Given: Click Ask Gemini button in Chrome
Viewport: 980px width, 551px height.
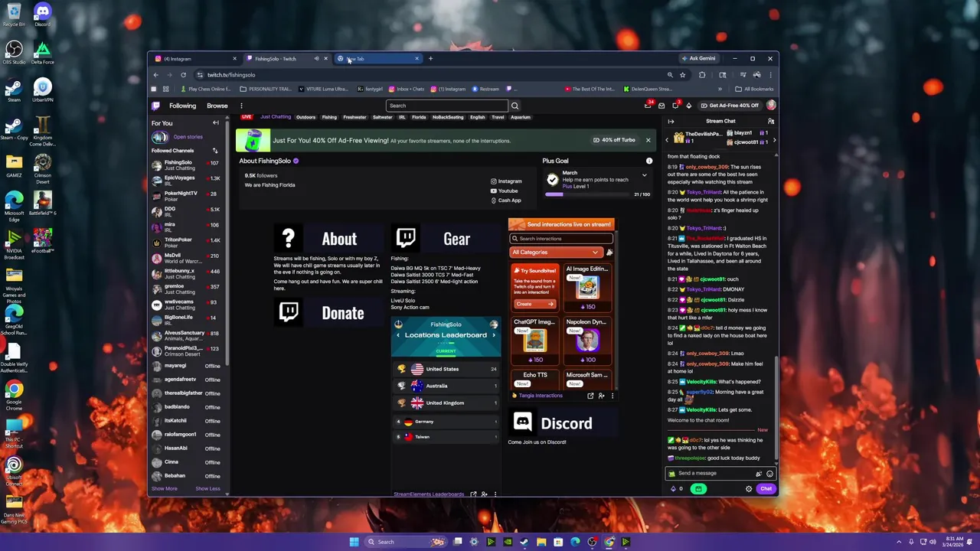Looking at the screenshot, I should tap(697, 59).
